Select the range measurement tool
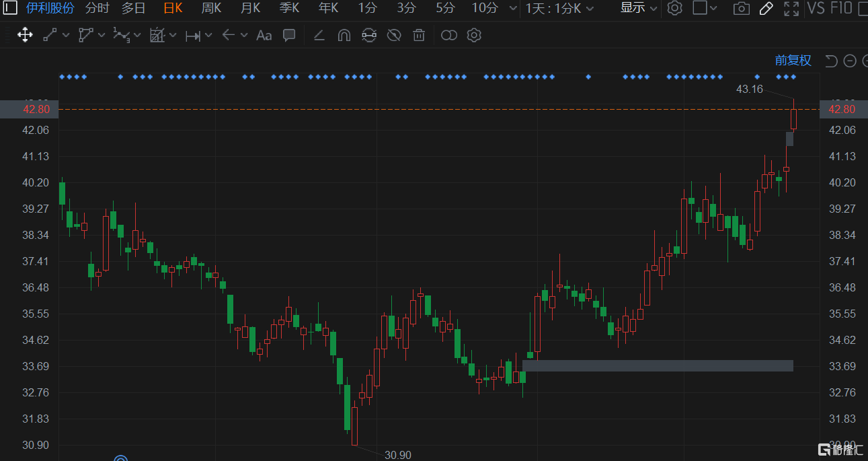 pyautogui.click(x=193, y=36)
